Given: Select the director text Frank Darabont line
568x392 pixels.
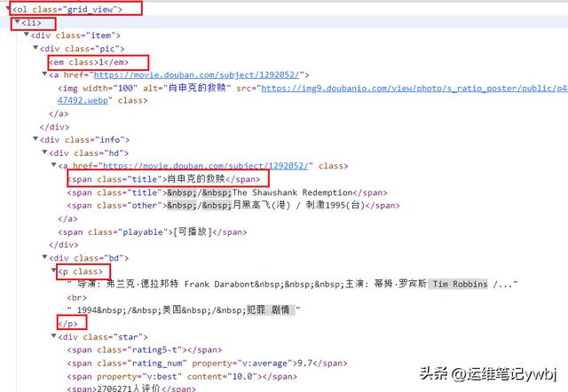Looking at the screenshot, I should [293, 284].
